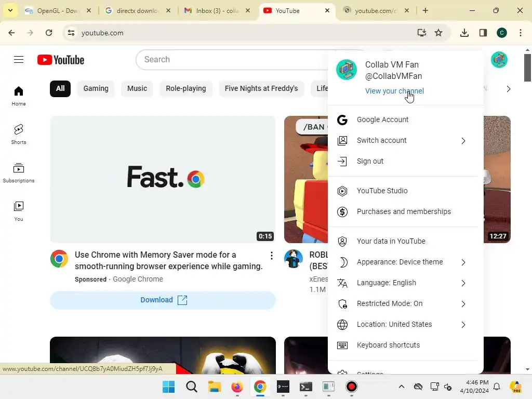
Task: Click View your channel link
Action: (x=394, y=91)
